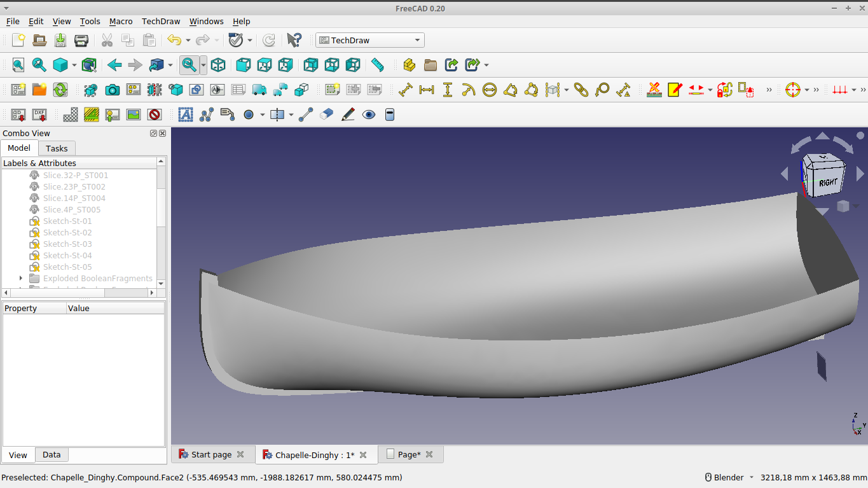Click the Export Page as DXF icon

(39, 115)
